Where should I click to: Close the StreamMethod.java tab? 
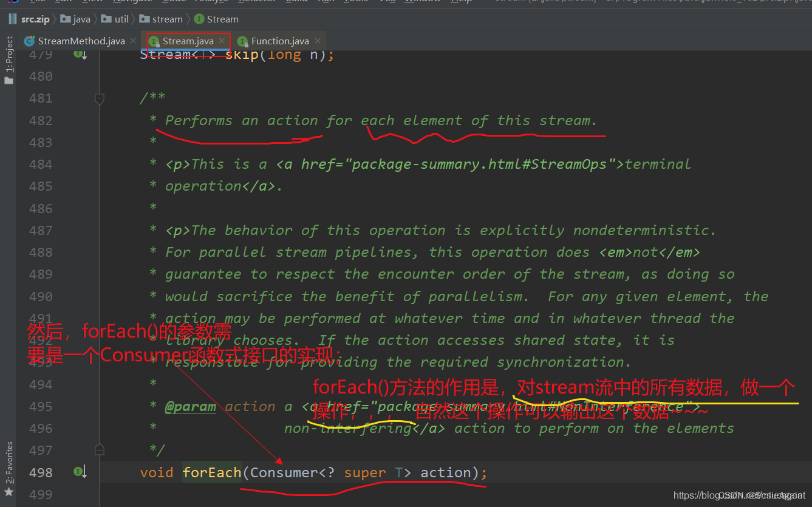coord(133,41)
